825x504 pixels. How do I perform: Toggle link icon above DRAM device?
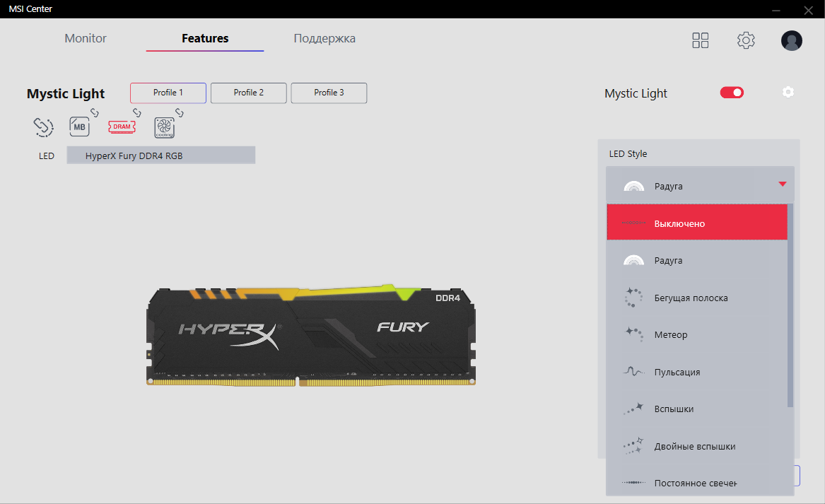(137, 112)
